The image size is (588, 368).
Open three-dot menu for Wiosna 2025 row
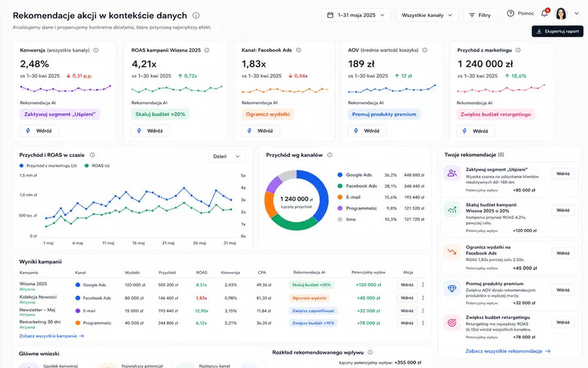pos(423,285)
